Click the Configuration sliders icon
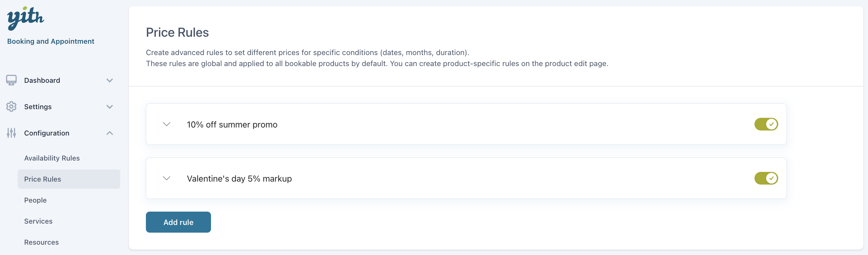This screenshot has width=868, height=255. point(11,133)
